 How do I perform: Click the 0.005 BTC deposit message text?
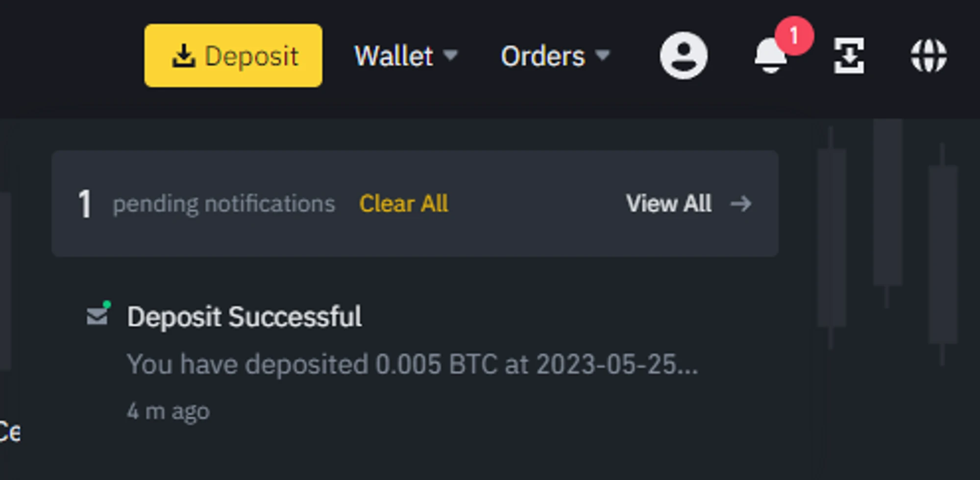[x=412, y=364]
